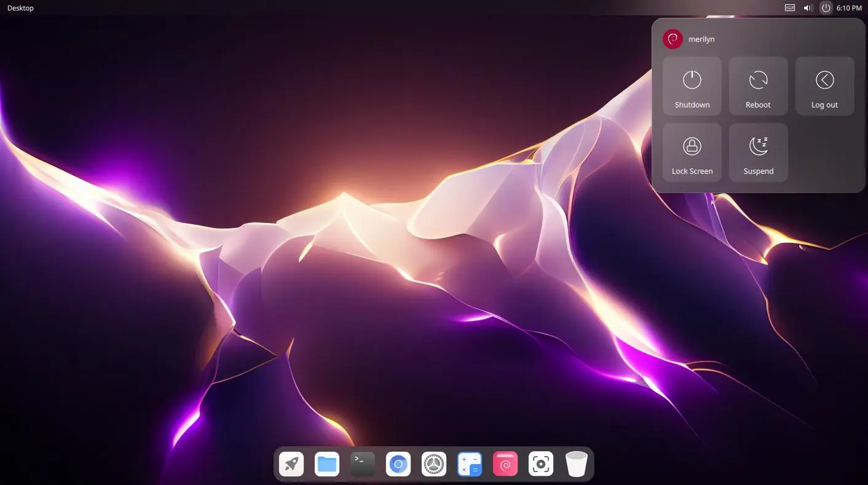Open the volume control in top bar

tap(808, 8)
